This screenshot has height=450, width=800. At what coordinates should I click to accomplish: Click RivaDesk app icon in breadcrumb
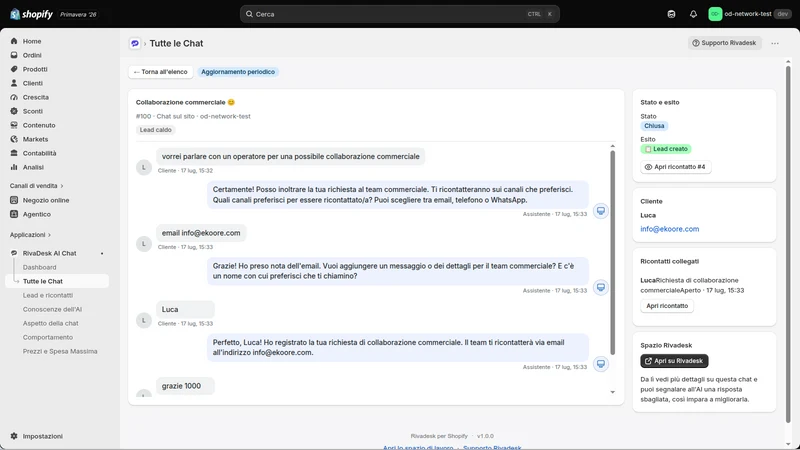pyautogui.click(x=135, y=43)
